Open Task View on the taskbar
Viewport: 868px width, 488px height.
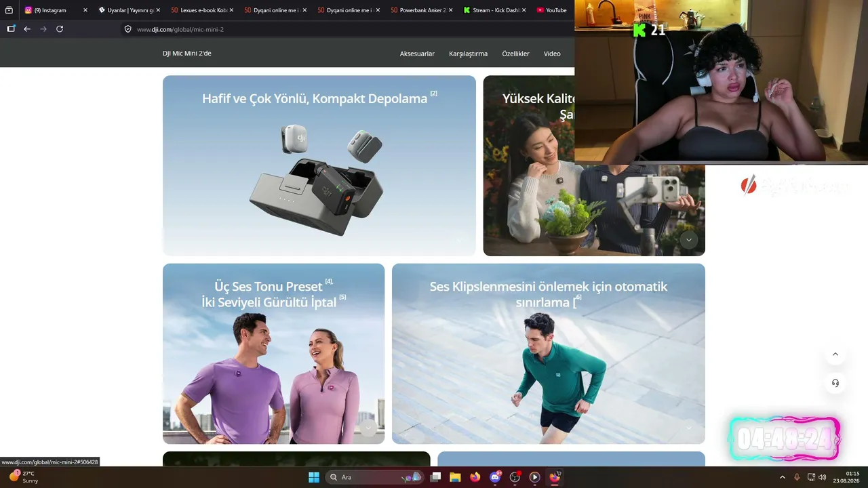tap(435, 477)
